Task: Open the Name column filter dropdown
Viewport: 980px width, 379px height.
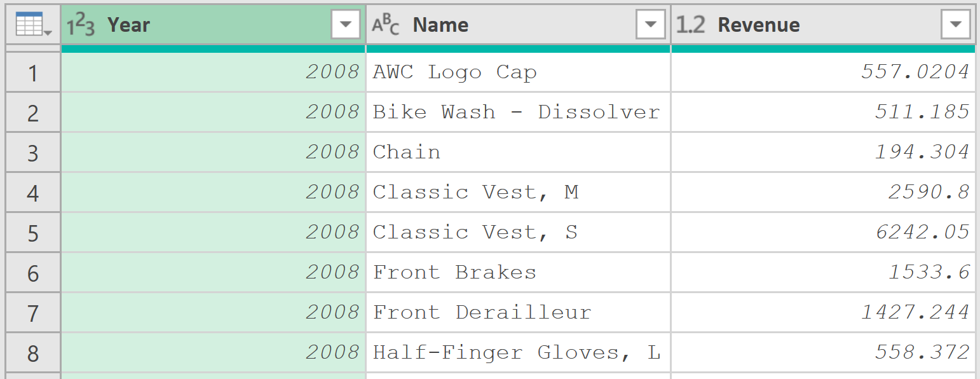Action: click(651, 25)
